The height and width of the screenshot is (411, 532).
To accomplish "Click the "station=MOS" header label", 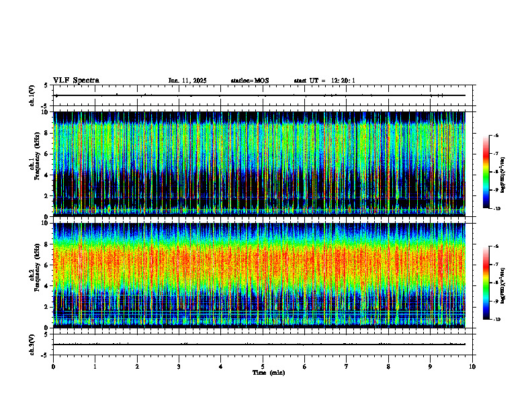I will [250, 81].
